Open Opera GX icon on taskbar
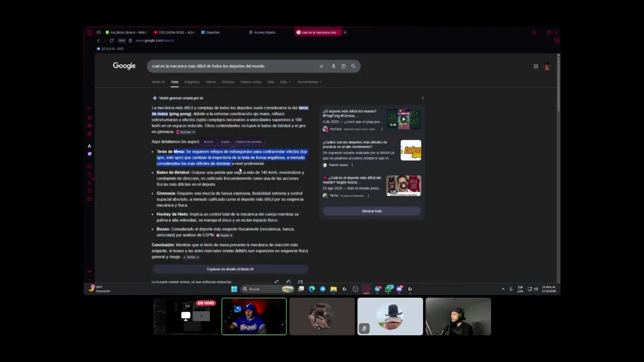 pos(366,289)
